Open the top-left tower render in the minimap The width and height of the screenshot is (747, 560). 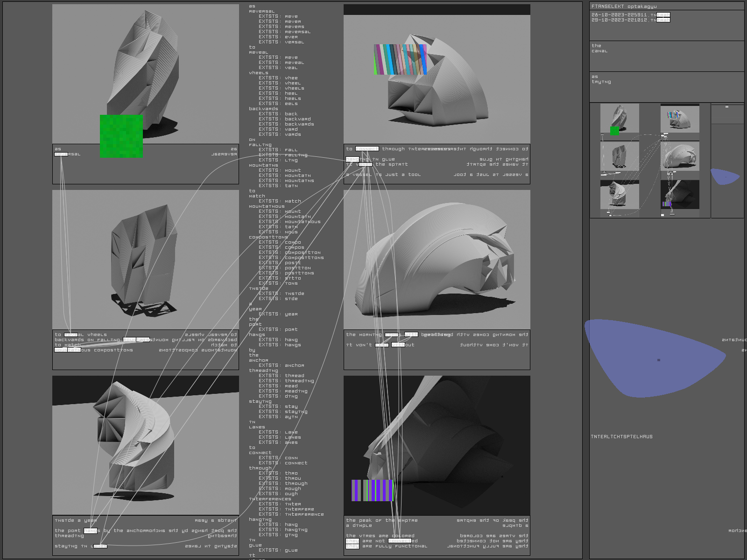click(x=619, y=118)
